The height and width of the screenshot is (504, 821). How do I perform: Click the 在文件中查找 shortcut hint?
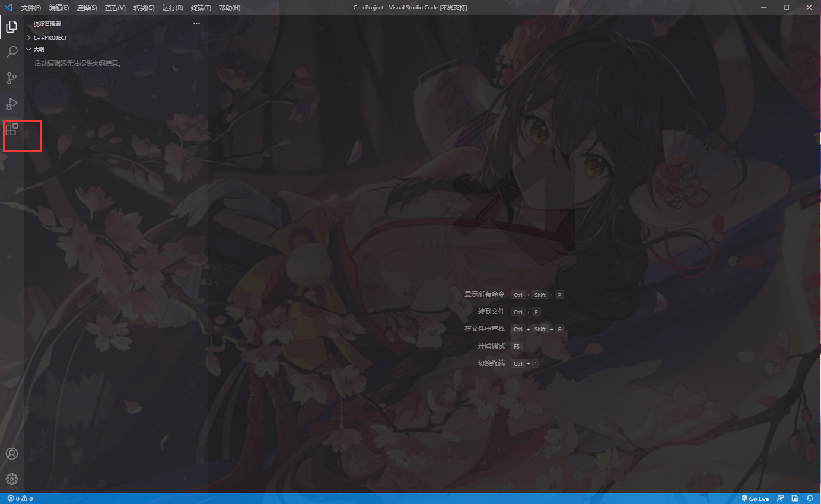pyautogui.click(x=485, y=328)
